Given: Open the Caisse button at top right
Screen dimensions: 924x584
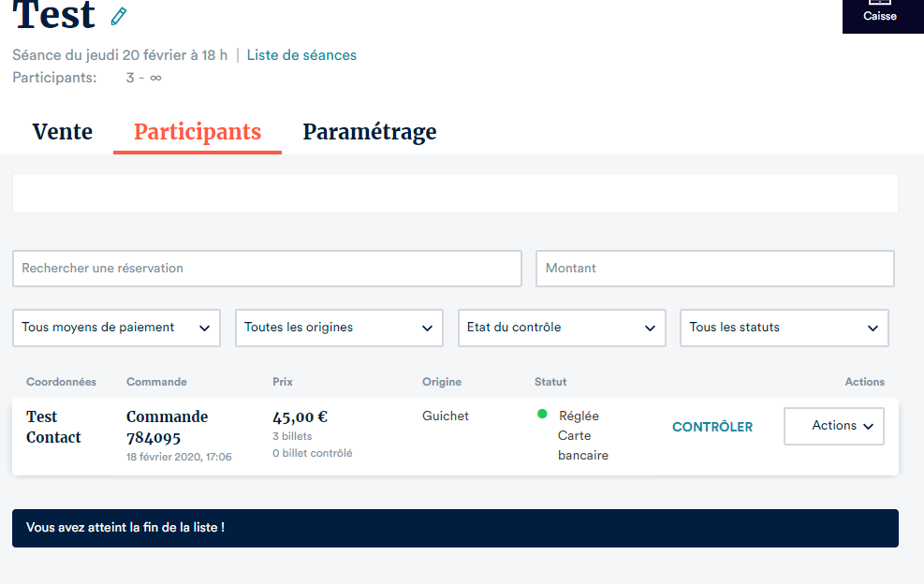Looking at the screenshot, I should tap(880, 15).
